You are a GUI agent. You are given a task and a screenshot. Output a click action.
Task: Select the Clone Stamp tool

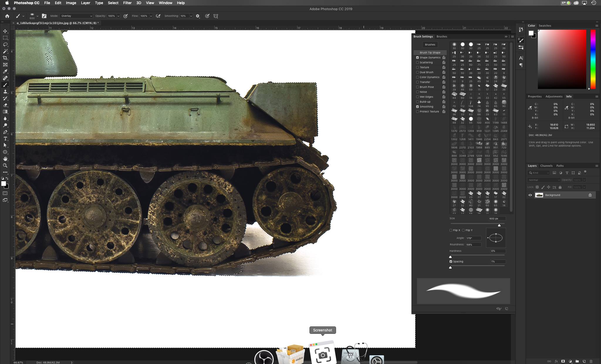click(x=5, y=92)
